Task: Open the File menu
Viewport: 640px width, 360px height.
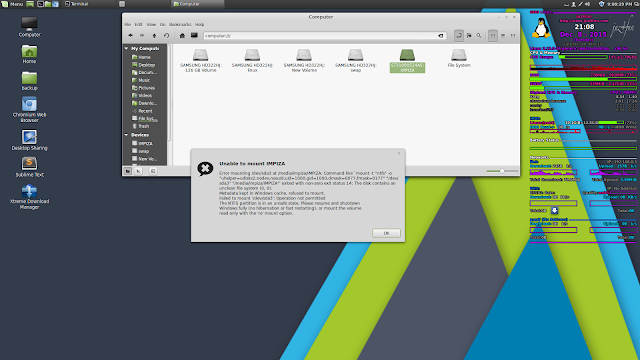Action: [128, 24]
